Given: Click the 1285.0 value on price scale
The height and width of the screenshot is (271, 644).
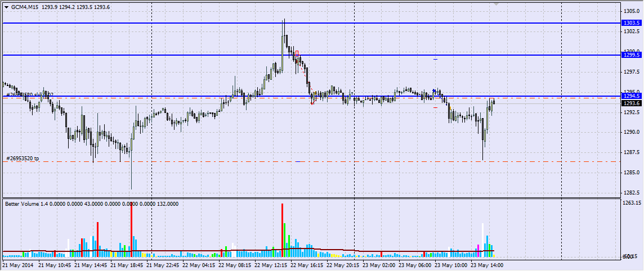Looking at the screenshot, I should click(x=632, y=172).
